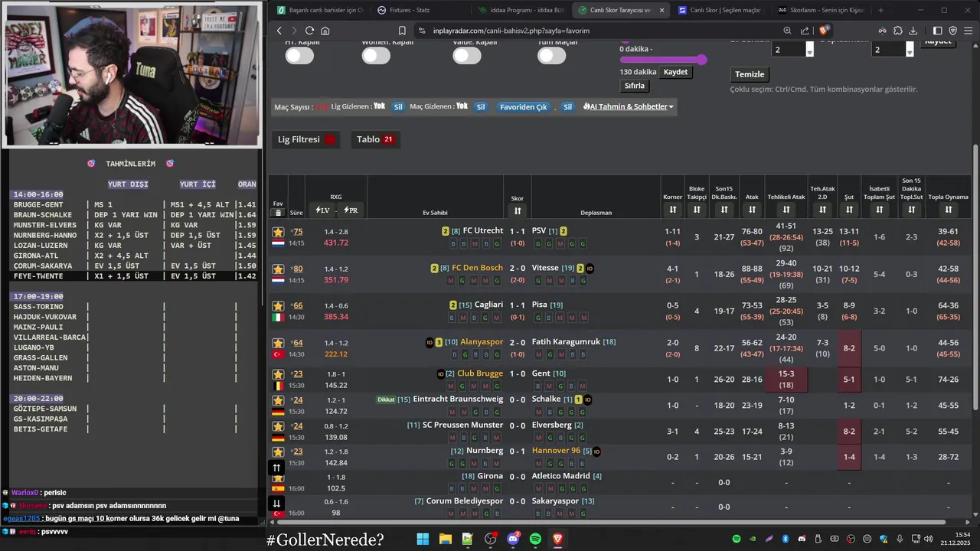Toggle the Women Kapalı switch
Image resolution: width=980 pixels, height=551 pixels.
click(376, 55)
